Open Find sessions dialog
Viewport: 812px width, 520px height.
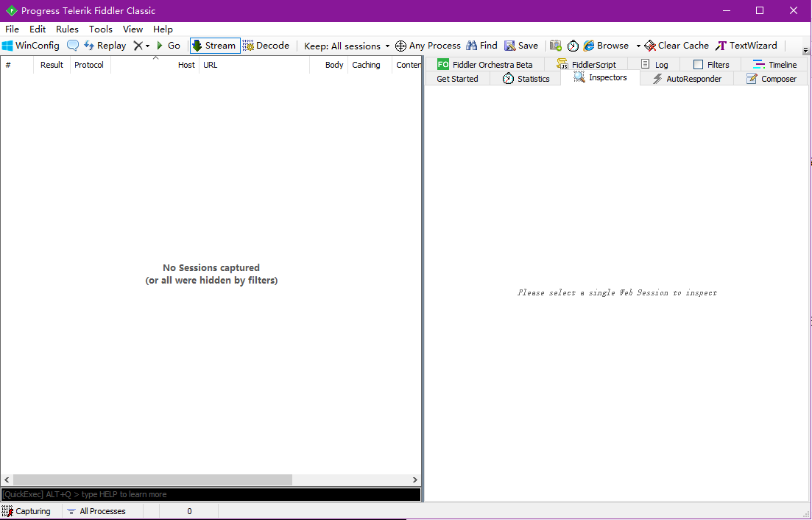pyautogui.click(x=481, y=46)
